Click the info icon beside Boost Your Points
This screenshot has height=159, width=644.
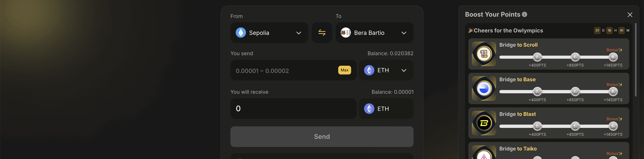524,14
